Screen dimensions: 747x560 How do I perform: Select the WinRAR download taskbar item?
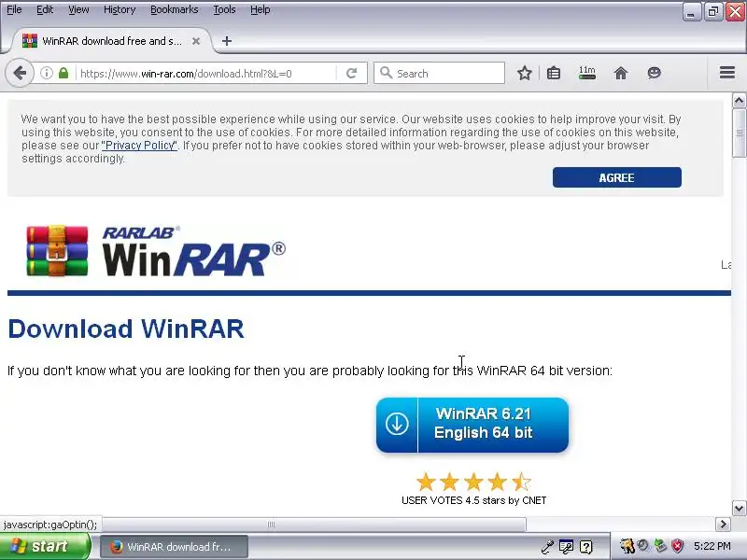coord(174,547)
